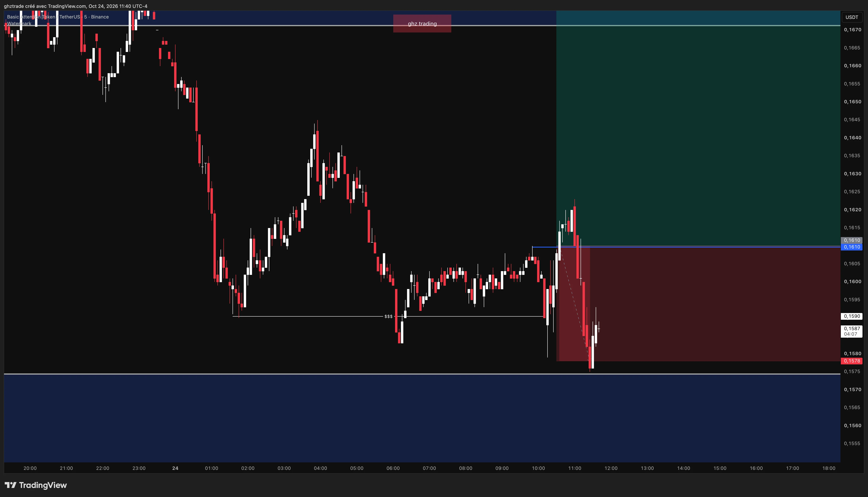Click the '24' date label on time axis
This screenshot has height=497, width=868.
[175, 468]
